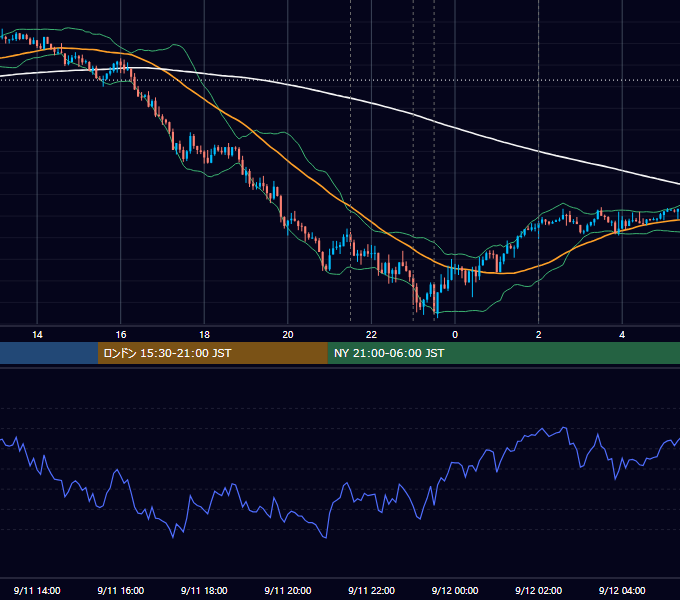680x600 pixels.
Task: Click the 0 hour axis label
Action: click(455, 335)
